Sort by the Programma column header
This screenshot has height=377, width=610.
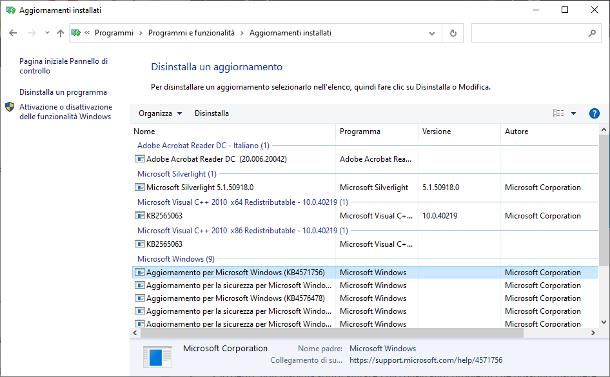coord(360,131)
